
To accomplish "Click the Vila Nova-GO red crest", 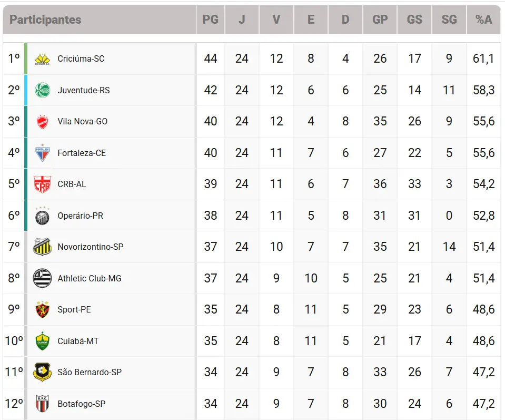I will 42,122.
